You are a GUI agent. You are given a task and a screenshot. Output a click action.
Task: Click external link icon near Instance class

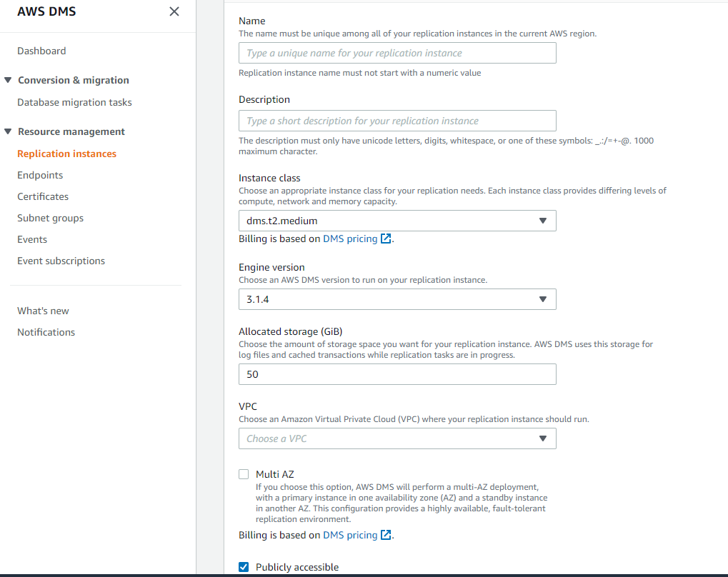pos(386,239)
